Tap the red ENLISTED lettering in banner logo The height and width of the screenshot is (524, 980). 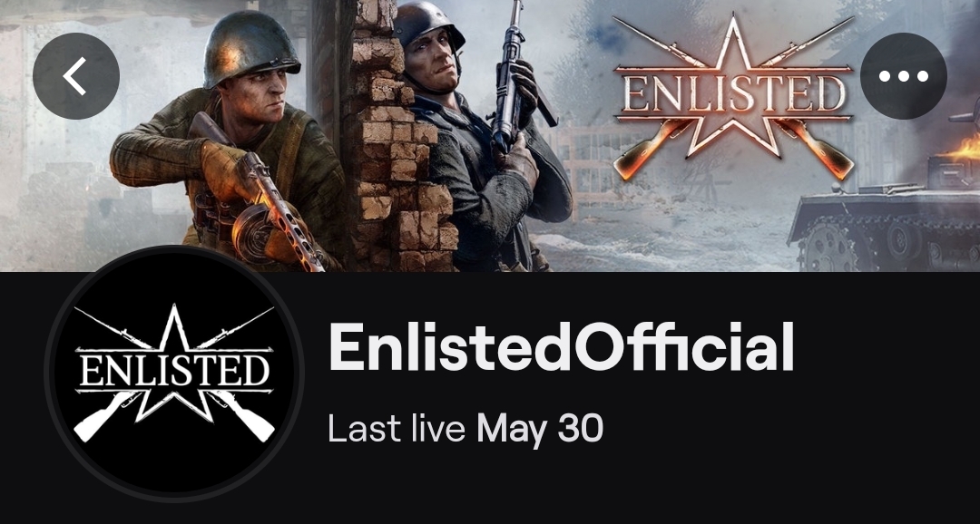734,93
